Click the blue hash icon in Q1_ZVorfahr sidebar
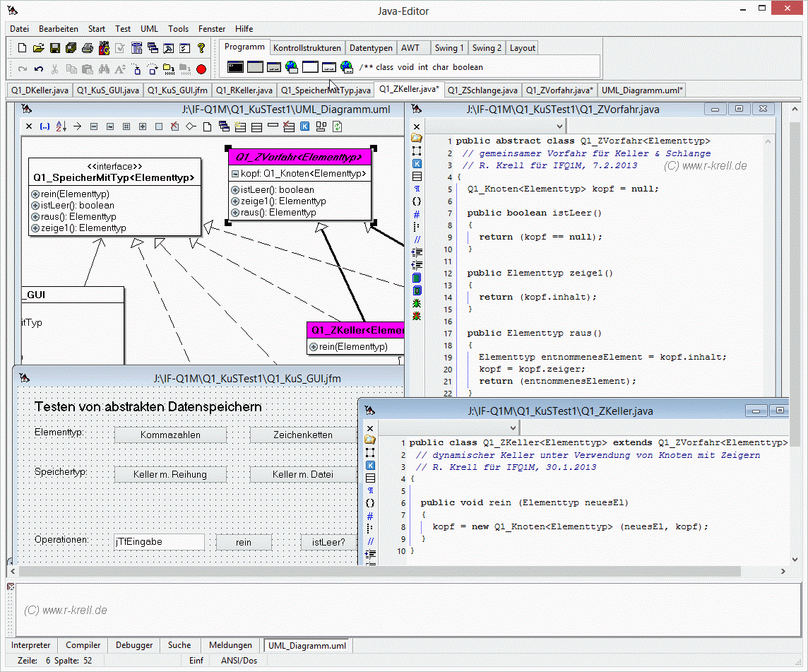 pyautogui.click(x=417, y=214)
